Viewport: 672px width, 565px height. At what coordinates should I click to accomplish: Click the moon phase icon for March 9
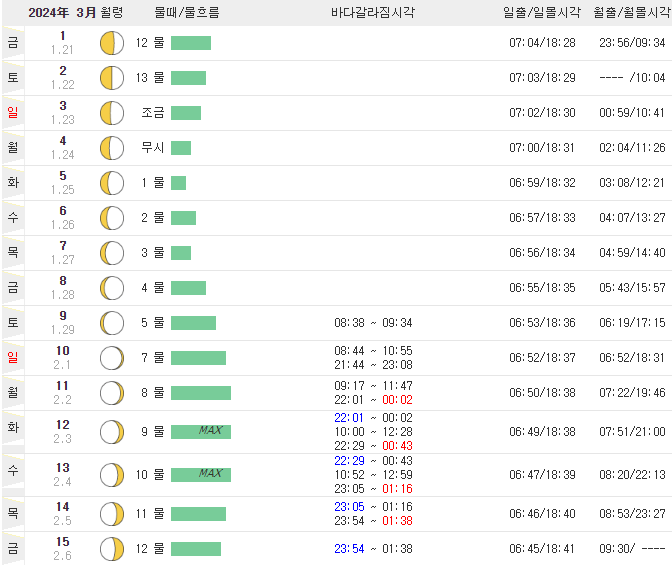112,323
